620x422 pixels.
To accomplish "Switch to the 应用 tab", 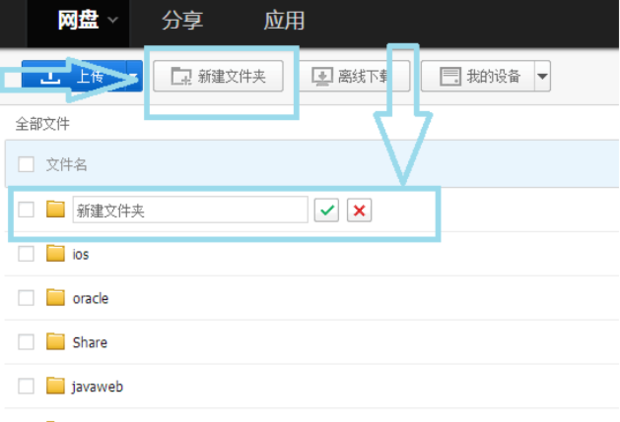I will point(284,21).
